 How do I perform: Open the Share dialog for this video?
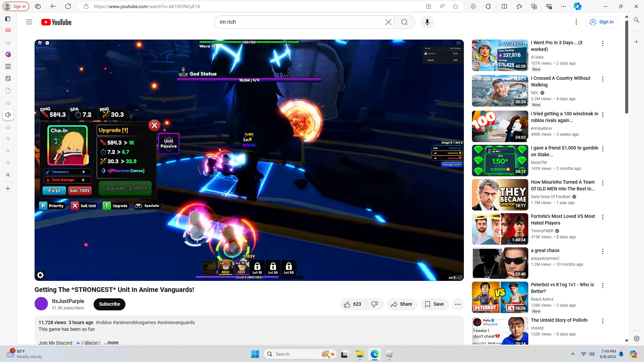click(401, 304)
